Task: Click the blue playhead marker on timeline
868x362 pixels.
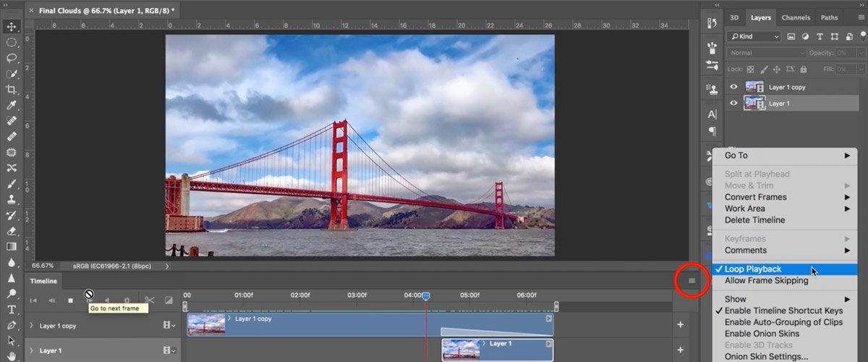Action: click(426, 296)
